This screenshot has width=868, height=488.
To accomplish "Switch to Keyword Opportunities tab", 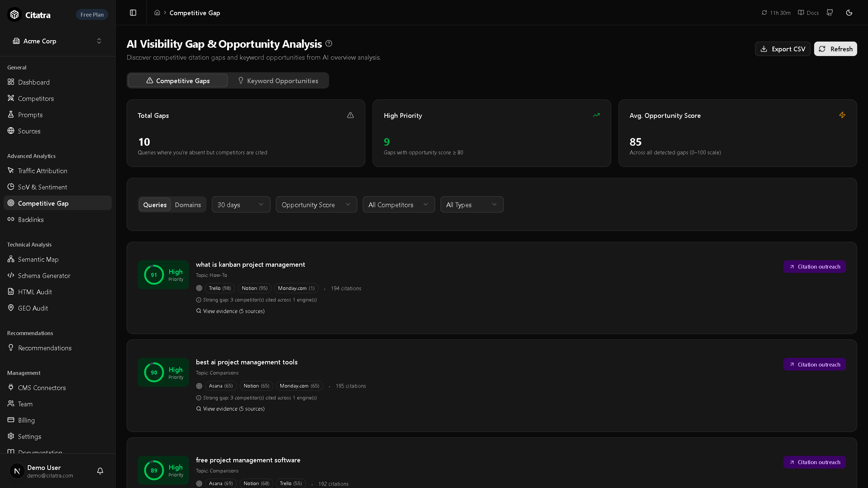I will (278, 81).
